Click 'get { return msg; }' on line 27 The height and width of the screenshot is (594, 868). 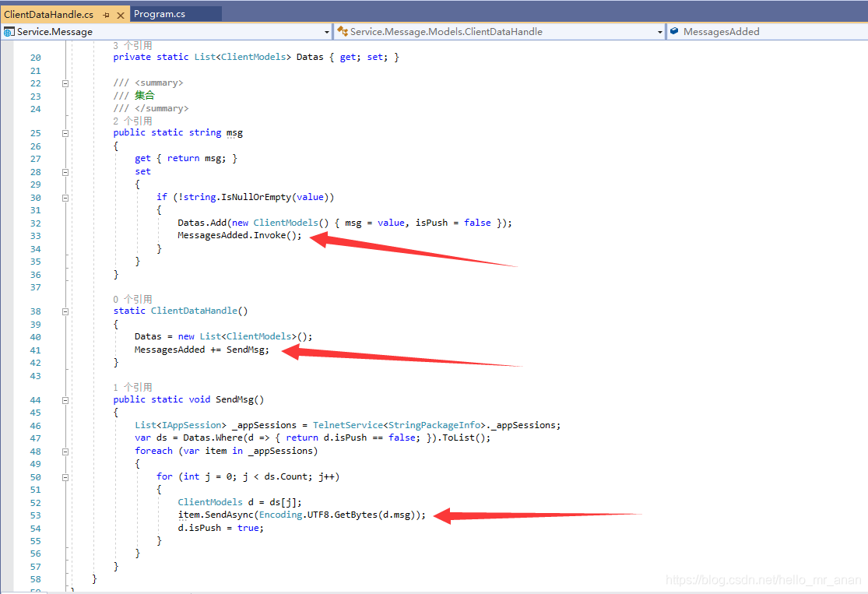[x=186, y=158]
